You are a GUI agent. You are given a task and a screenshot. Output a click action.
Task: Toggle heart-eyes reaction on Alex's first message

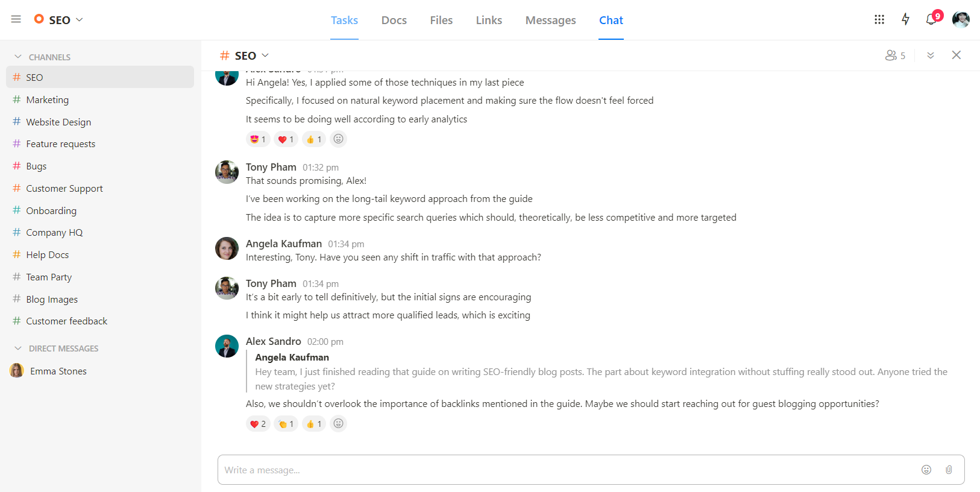(258, 139)
